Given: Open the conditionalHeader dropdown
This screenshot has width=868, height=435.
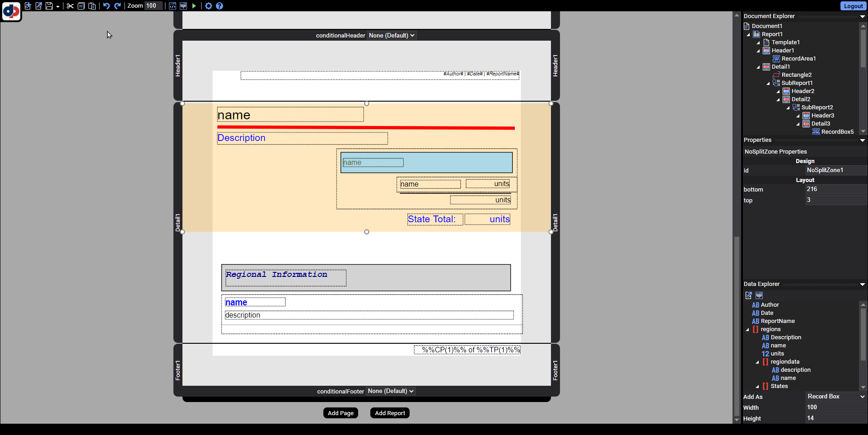Looking at the screenshot, I should click(391, 35).
